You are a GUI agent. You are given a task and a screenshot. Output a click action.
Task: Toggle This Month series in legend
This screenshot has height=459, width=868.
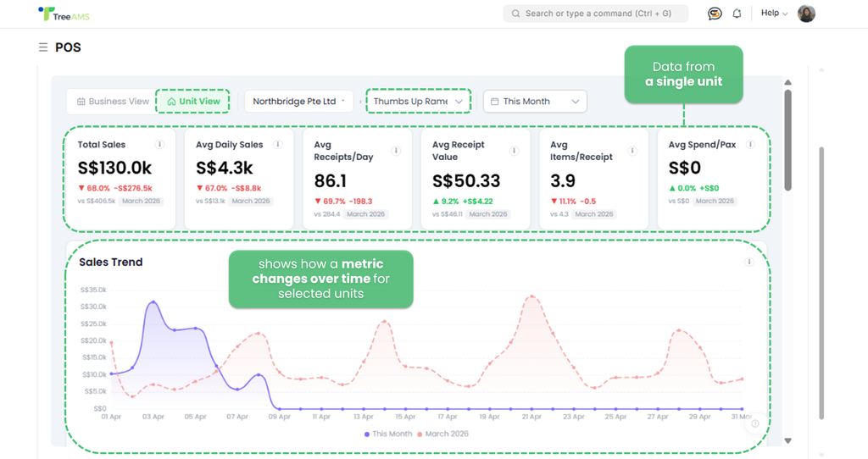pos(388,434)
